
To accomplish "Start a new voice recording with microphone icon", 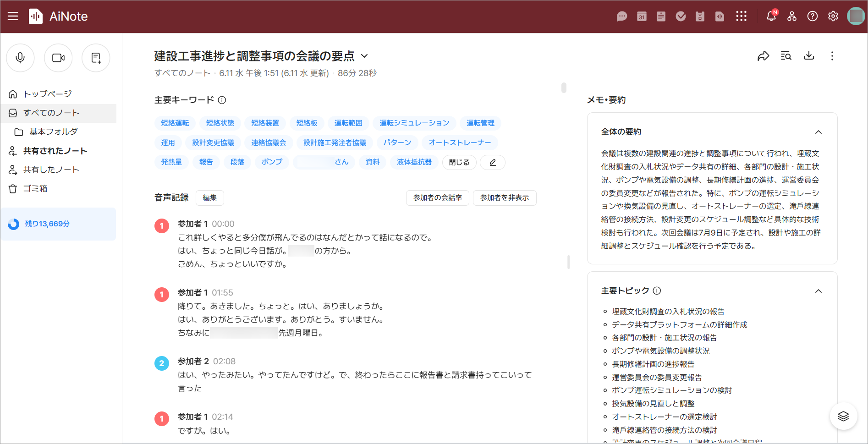I will (x=20, y=58).
